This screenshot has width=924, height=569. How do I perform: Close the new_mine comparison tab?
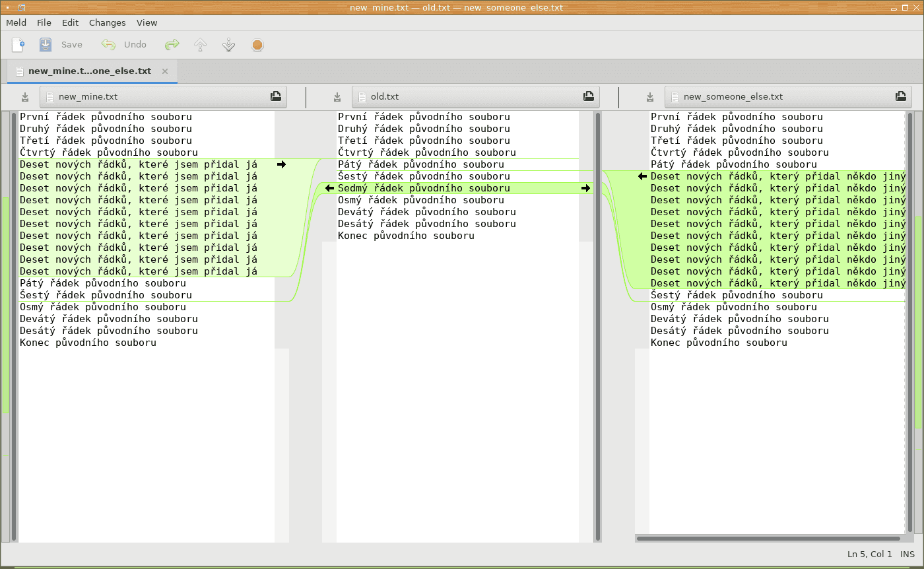(x=165, y=71)
